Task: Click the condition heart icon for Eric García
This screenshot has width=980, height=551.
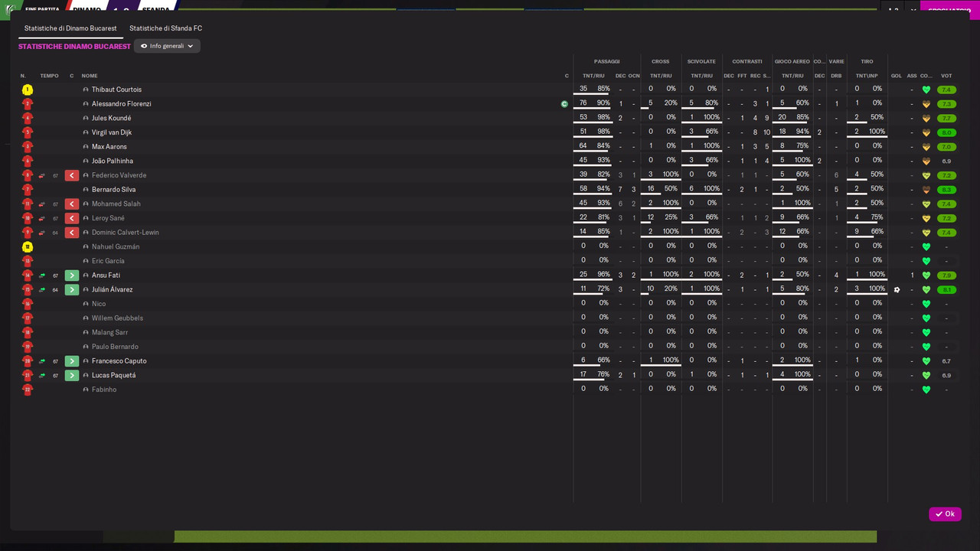Action: click(x=926, y=261)
